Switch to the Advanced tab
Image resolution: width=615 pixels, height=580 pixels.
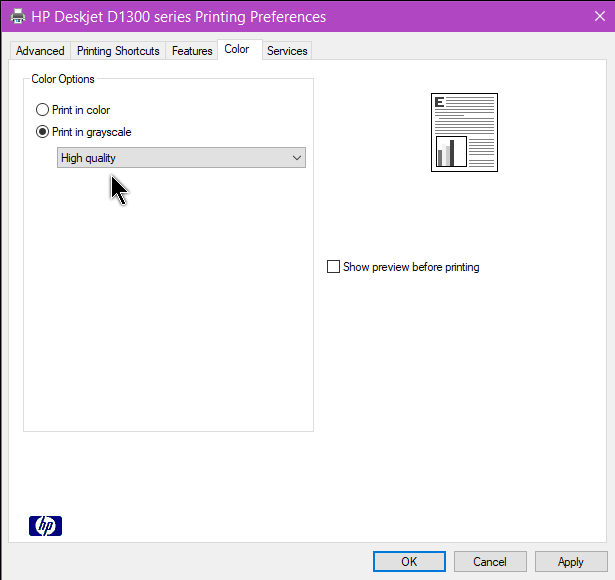[x=40, y=51]
